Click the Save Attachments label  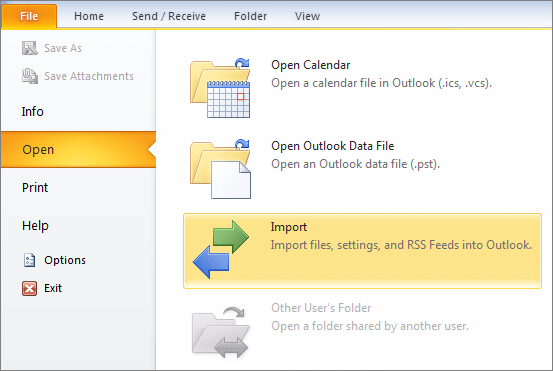coord(89,76)
